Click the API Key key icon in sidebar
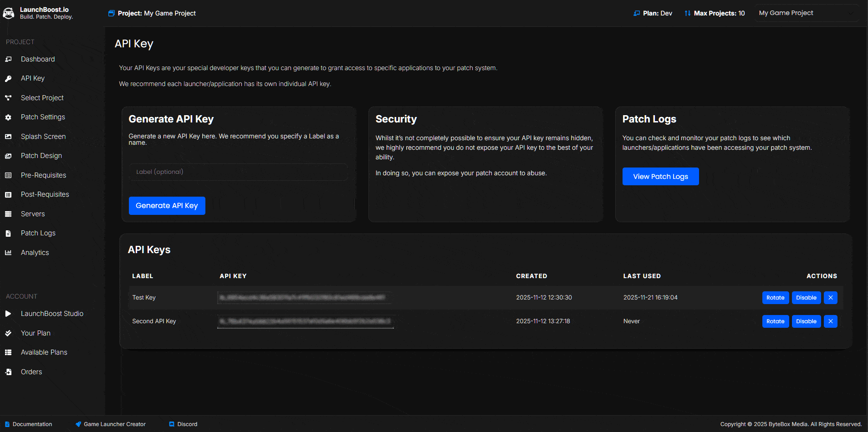868x432 pixels. [x=8, y=78]
